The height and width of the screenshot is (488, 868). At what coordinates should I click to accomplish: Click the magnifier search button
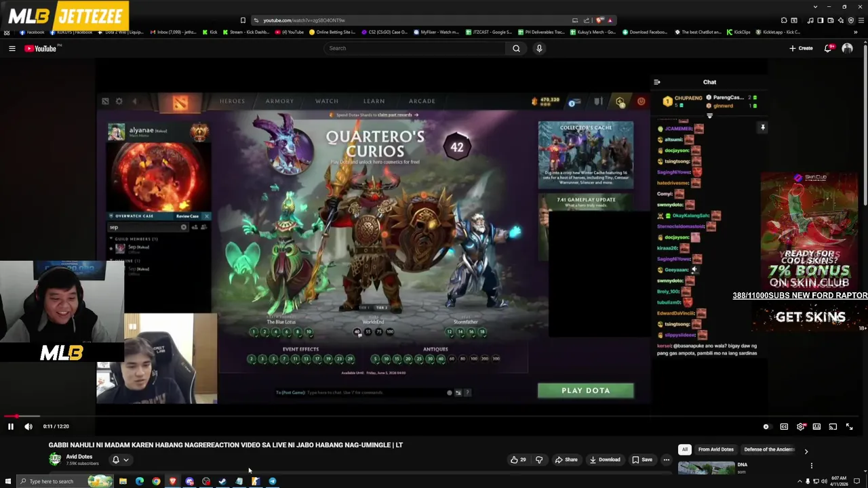[516, 48]
